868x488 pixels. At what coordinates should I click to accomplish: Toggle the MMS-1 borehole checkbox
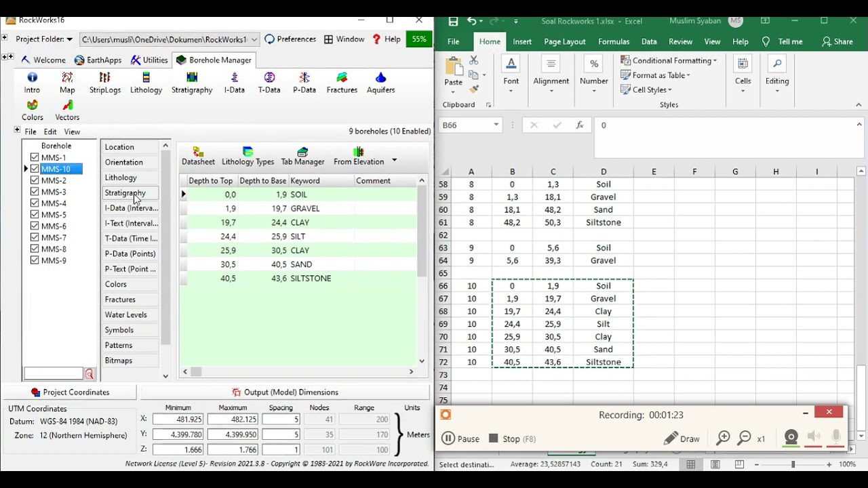[x=35, y=157]
